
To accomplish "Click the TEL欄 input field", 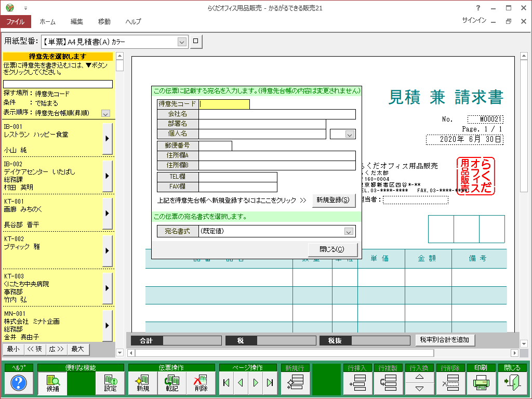I will (238, 177).
